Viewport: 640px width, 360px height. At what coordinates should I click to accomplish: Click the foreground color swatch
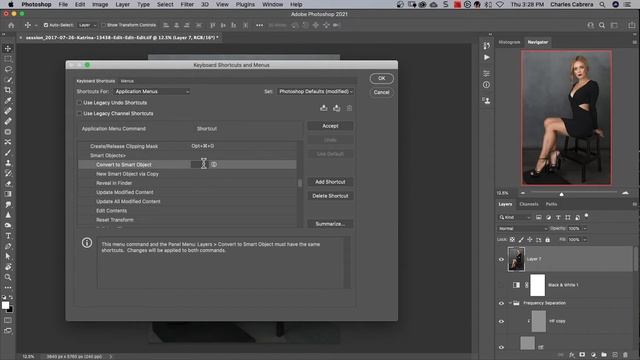[5, 305]
